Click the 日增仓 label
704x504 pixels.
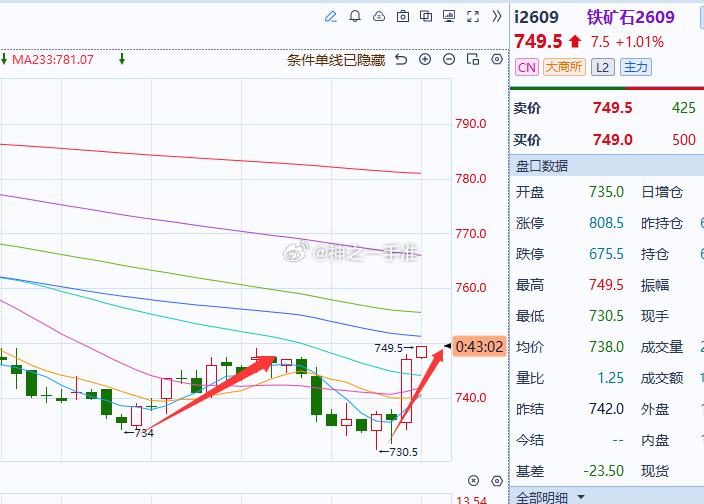[662, 192]
